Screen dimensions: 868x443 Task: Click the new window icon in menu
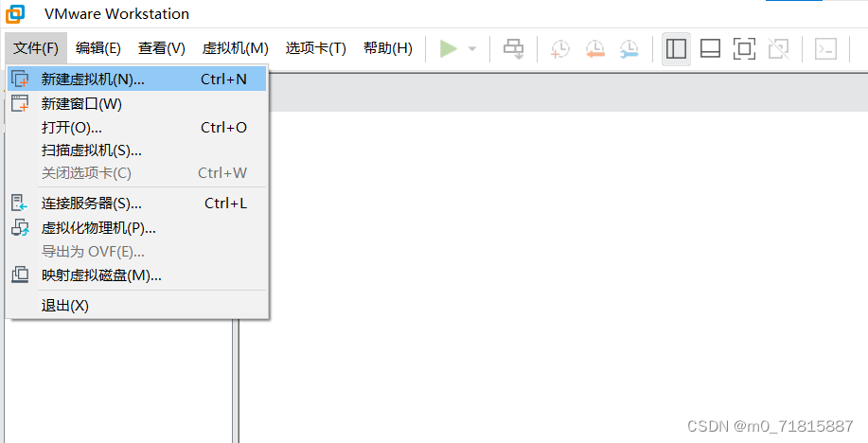(20, 103)
